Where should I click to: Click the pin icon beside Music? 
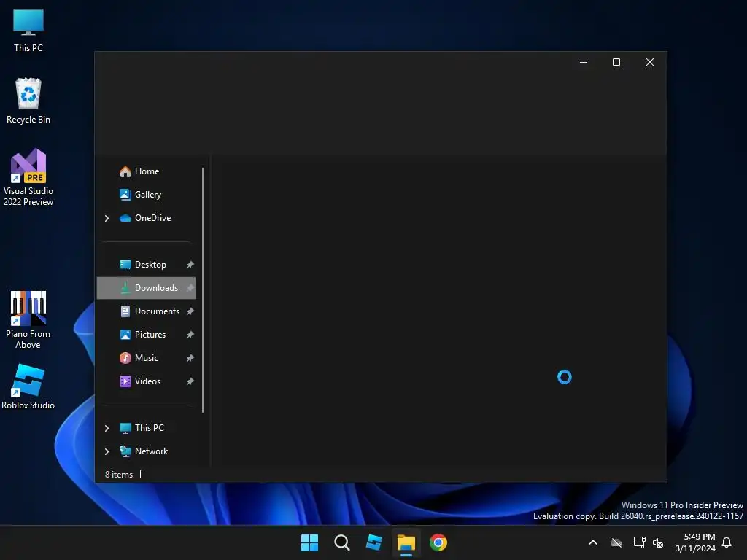pyautogui.click(x=190, y=358)
